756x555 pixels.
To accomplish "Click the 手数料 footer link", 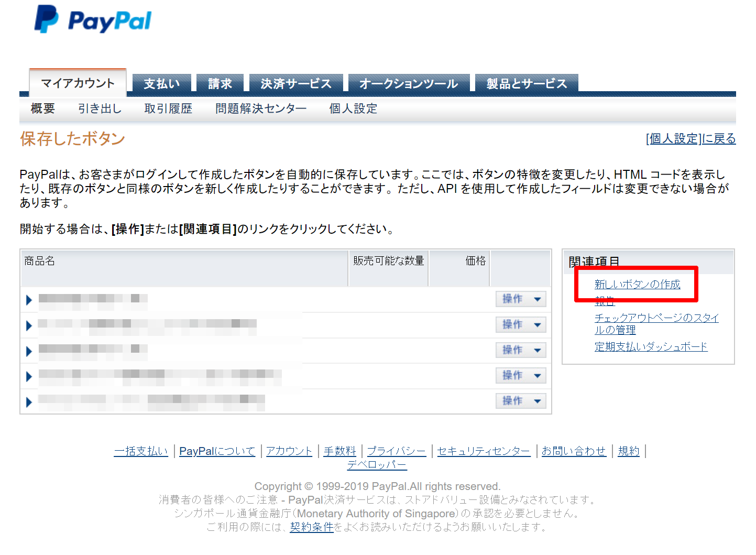I will click(x=339, y=451).
